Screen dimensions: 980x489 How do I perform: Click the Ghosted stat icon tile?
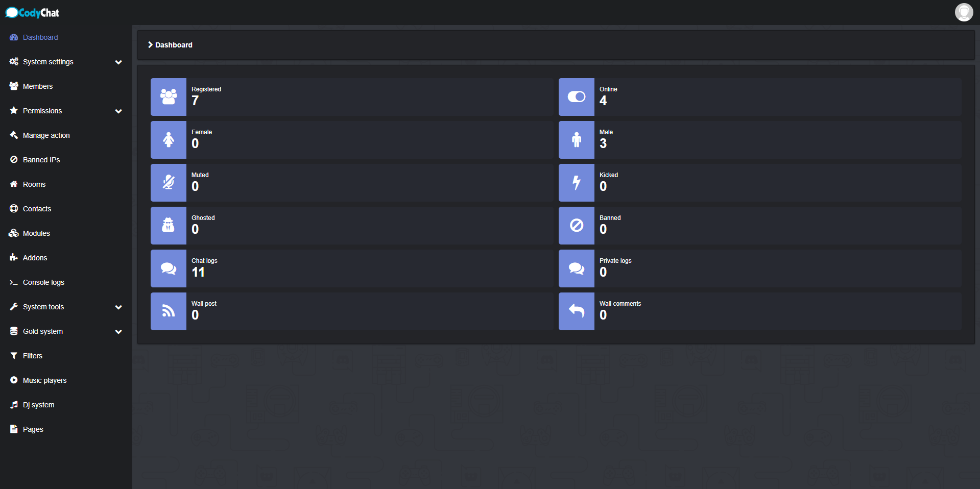pyautogui.click(x=169, y=226)
